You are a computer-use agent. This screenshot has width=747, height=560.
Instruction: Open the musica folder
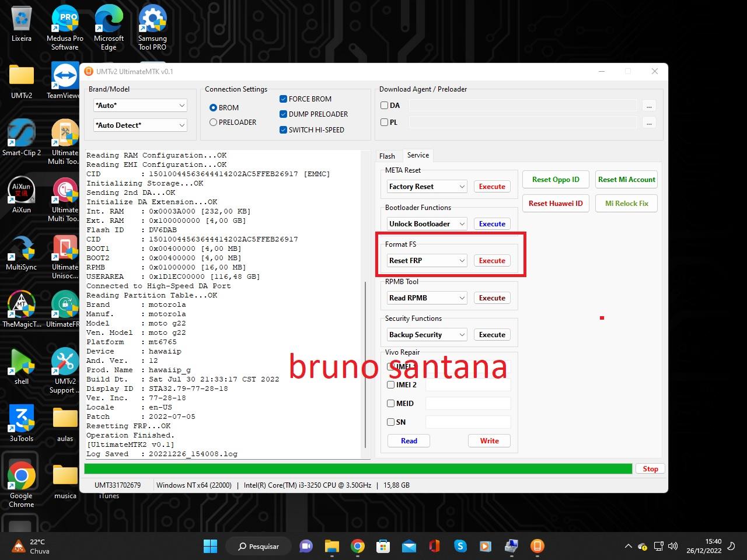(x=65, y=481)
